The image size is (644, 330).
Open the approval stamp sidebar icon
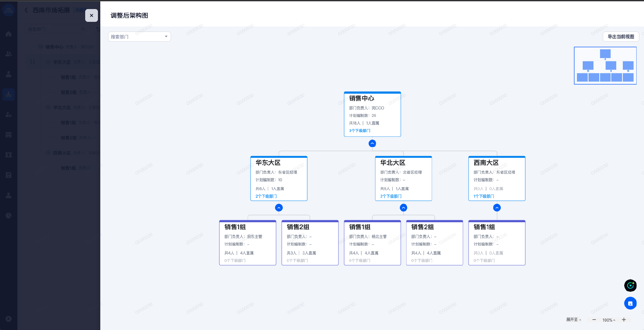tap(9, 195)
